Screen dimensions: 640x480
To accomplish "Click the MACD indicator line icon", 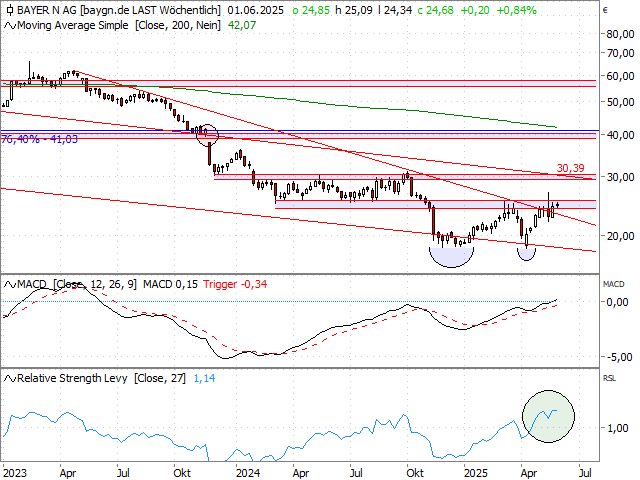I will (10, 284).
